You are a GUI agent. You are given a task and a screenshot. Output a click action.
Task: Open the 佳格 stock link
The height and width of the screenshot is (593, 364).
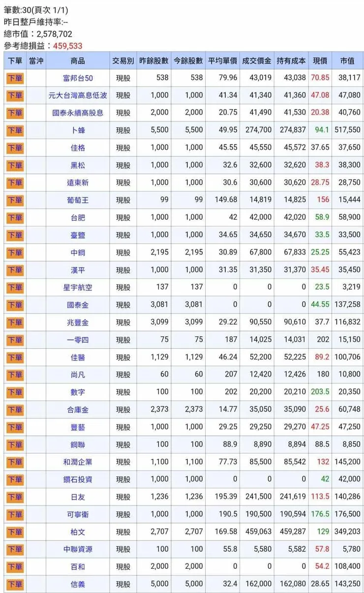click(x=78, y=148)
